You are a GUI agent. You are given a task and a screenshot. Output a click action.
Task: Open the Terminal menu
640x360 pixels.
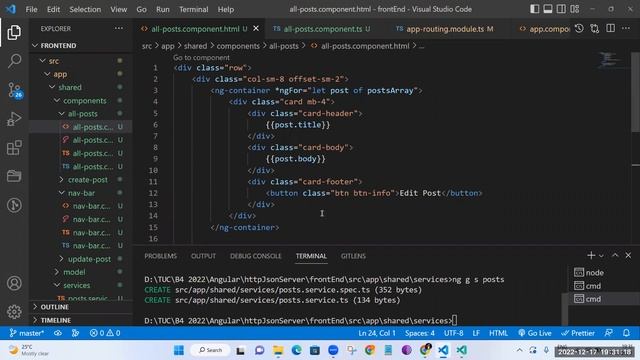pos(193,9)
